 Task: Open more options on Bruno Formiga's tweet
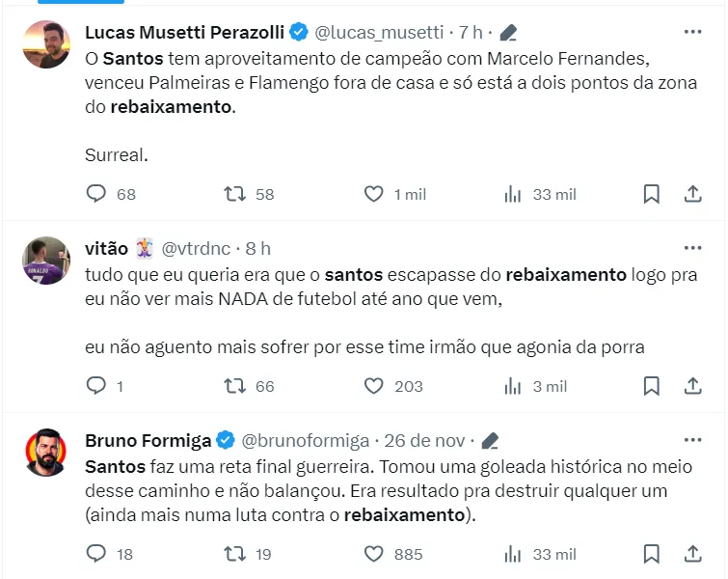692,440
